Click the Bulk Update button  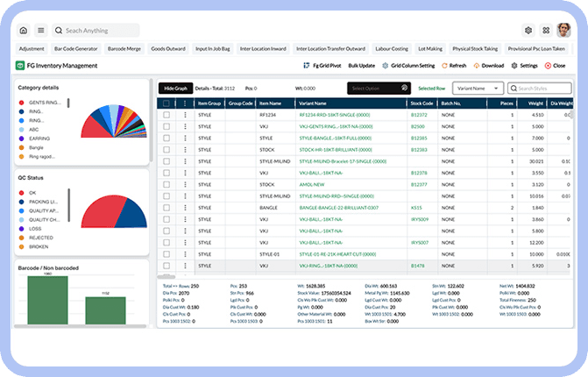tap(362, 65)
